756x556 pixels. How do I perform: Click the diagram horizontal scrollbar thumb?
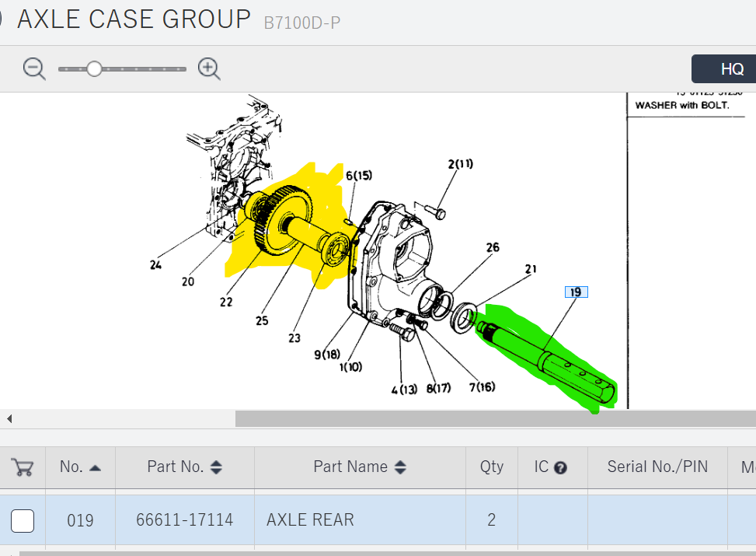pos(495,419)
